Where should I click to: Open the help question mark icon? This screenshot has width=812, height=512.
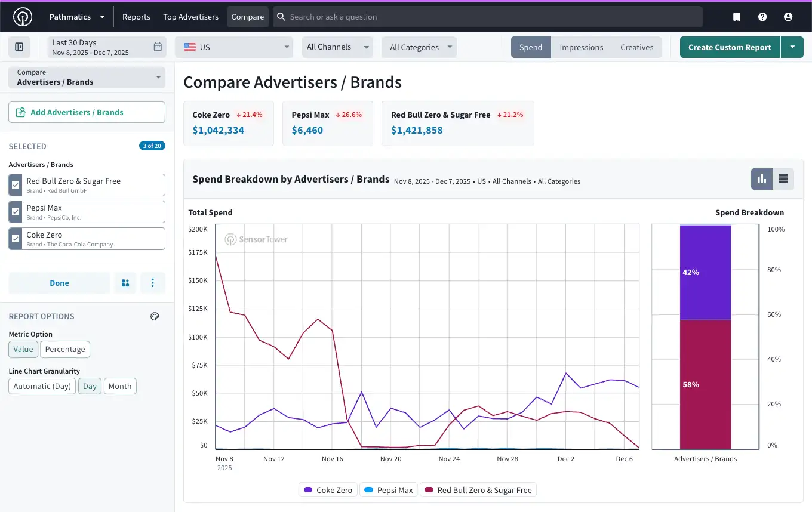(x=762, y=17)
